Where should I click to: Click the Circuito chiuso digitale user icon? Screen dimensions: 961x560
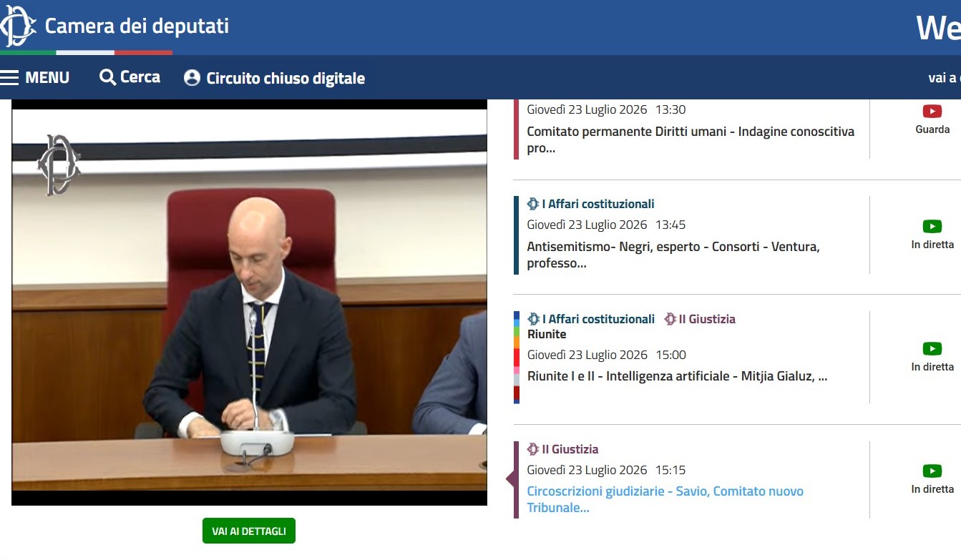tap(192, 78)
